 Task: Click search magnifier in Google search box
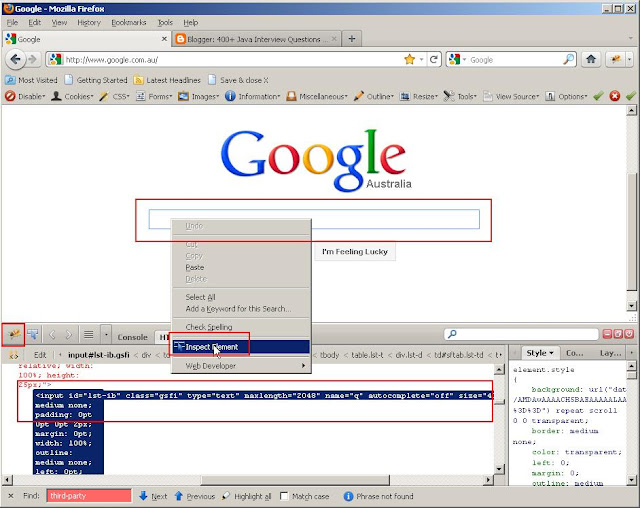(x=568, y=60)
